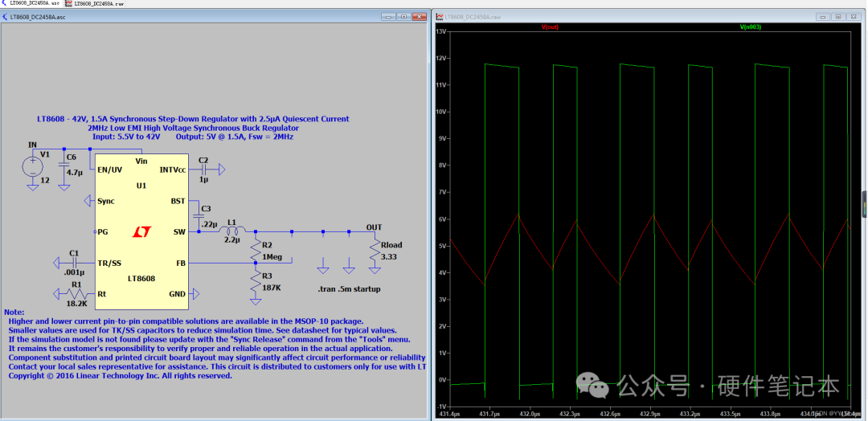Image resolution: width=868 pixels, height=421 pixels.
Task: Click the .tran .5m startup directive
Action: tap(349, 288)
